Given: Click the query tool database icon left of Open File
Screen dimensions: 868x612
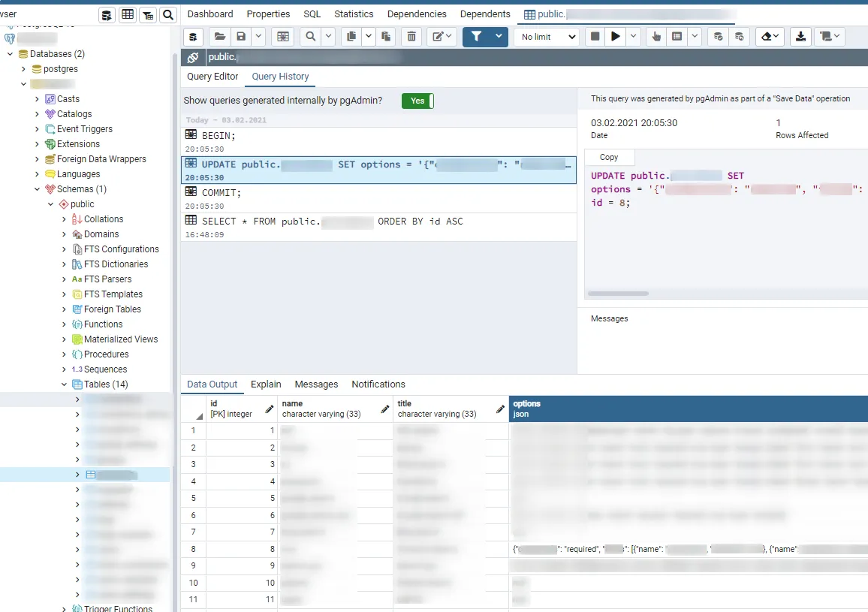Looking at the screenshot, I should [x=193, y=37].
